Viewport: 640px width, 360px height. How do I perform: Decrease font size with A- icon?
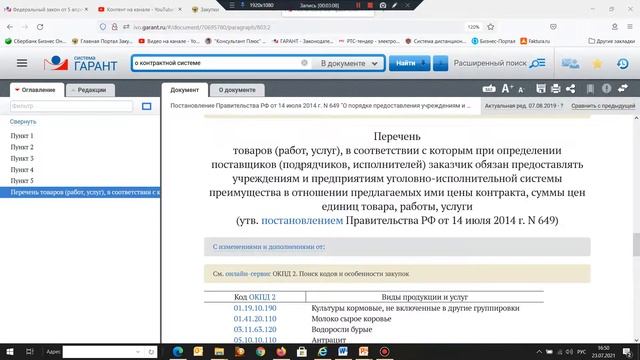pos(521,89)
